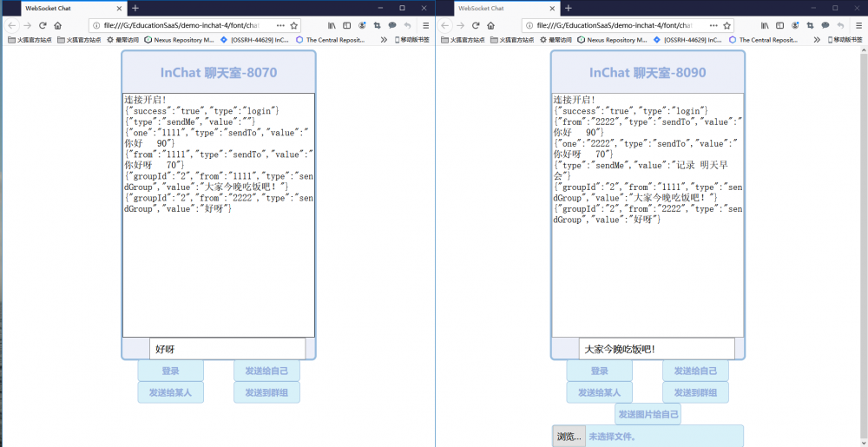Open the Library icon in the right browser window
868x447 pixels.
coord(765,25)
